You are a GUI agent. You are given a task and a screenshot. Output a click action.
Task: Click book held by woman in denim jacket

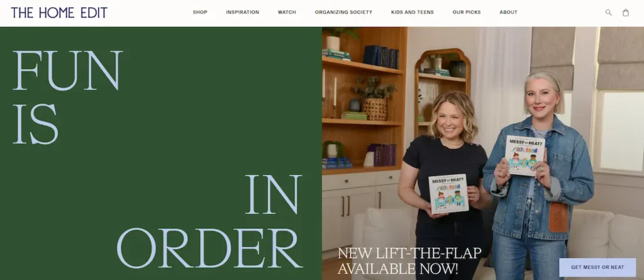[x=525, y=155]
